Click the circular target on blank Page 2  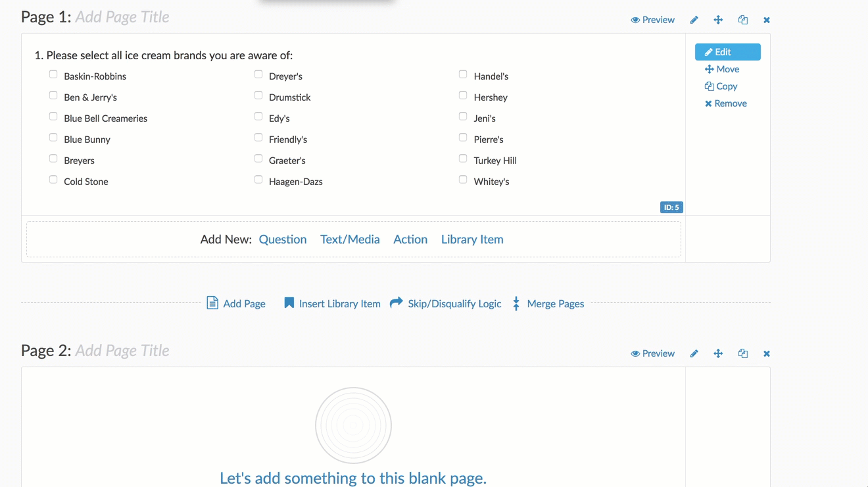pos(354,425)
